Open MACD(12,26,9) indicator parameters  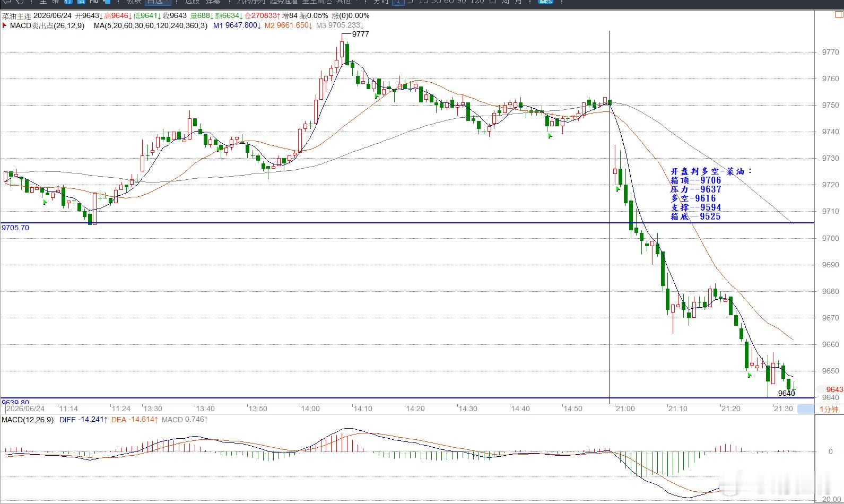tap(28, 420)
